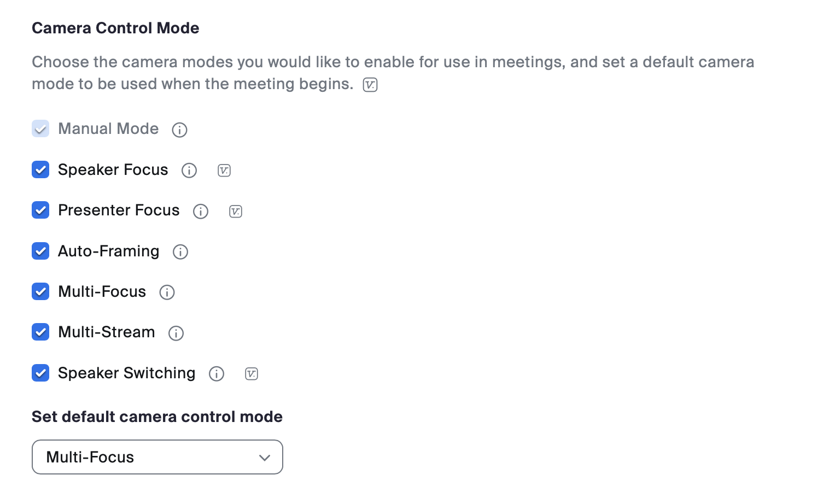
Task: Click version badge icon beside Presenter Focus
Action: [236, 211]
